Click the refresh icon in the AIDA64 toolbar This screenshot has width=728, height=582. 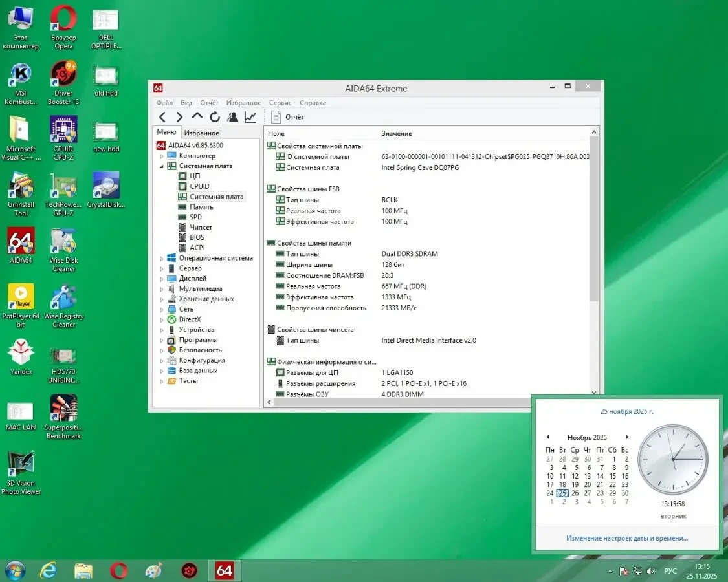tap(214, 117)
